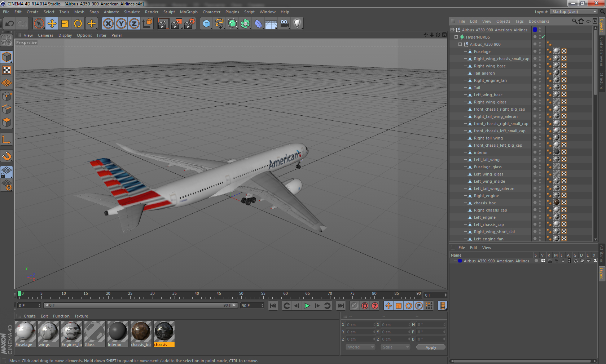Image resolution: width=606 pixels, height=364 pixels.
Task: Toggle the HyperNURBS green checkmark
Action: coord(543,37)
